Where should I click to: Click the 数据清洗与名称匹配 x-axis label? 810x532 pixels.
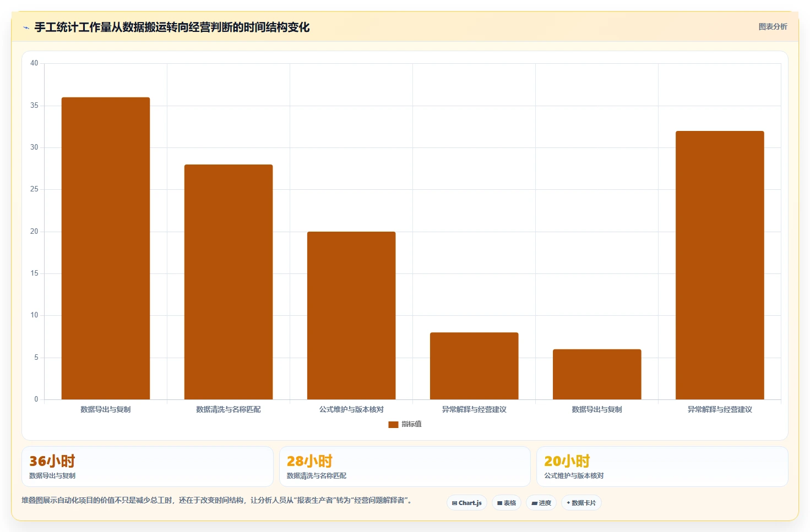(229, 409)
